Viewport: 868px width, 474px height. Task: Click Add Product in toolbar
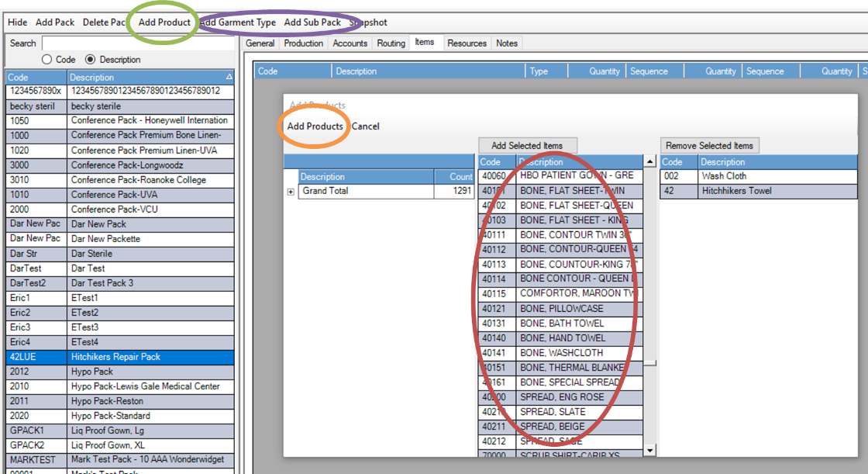click(164, 22)
